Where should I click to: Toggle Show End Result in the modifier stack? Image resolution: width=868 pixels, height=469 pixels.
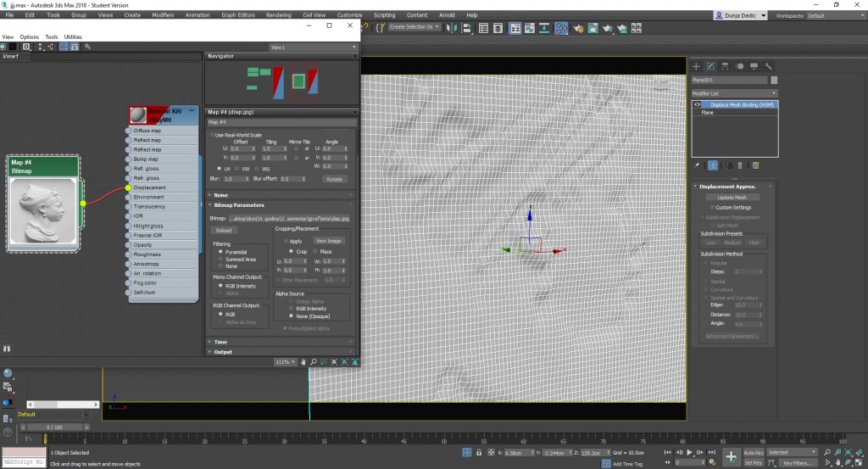[x=713, y=165]
